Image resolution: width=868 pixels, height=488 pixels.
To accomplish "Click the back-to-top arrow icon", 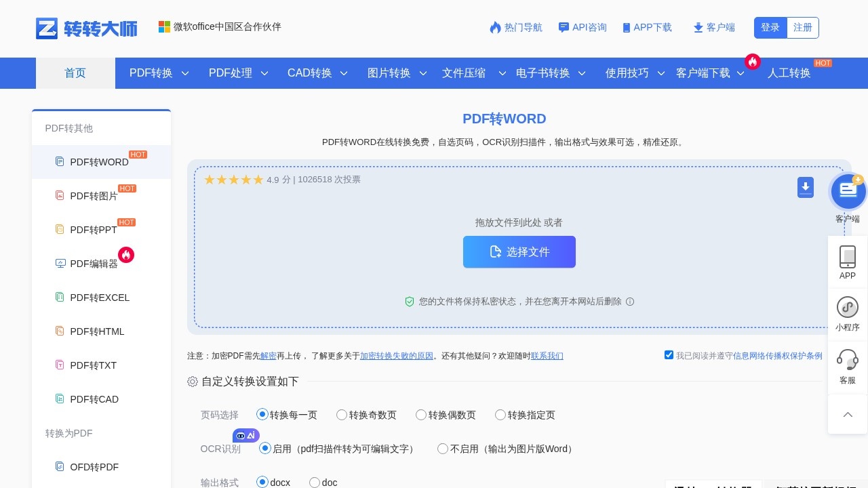I will [x=848, y=414].
